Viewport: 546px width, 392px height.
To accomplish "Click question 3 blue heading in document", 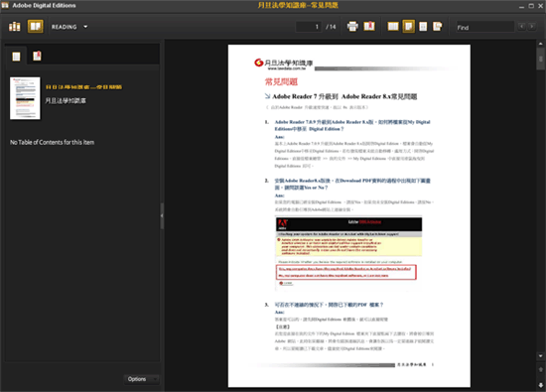I will (x=329, y=305).
